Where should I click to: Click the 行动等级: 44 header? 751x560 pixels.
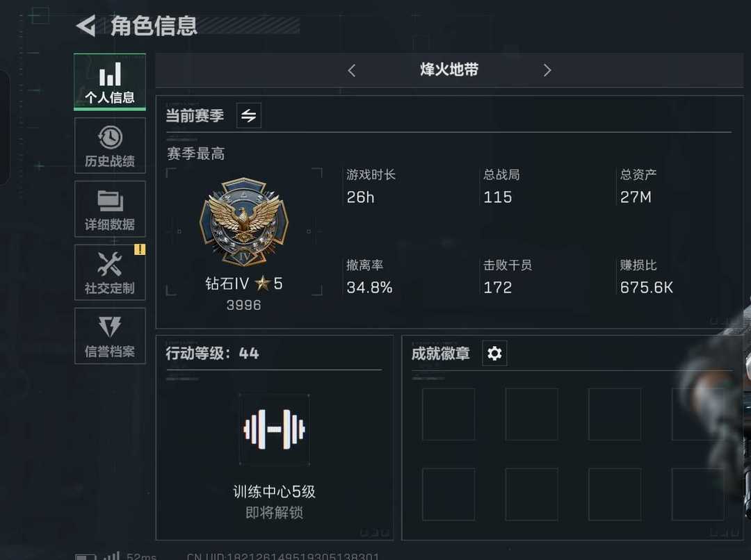212,354
